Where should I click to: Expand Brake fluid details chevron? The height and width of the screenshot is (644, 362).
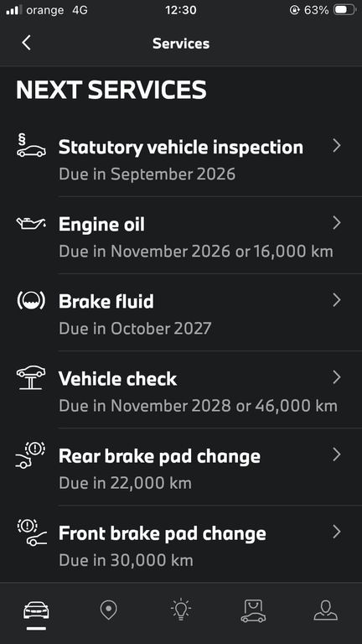coord(337,300)
